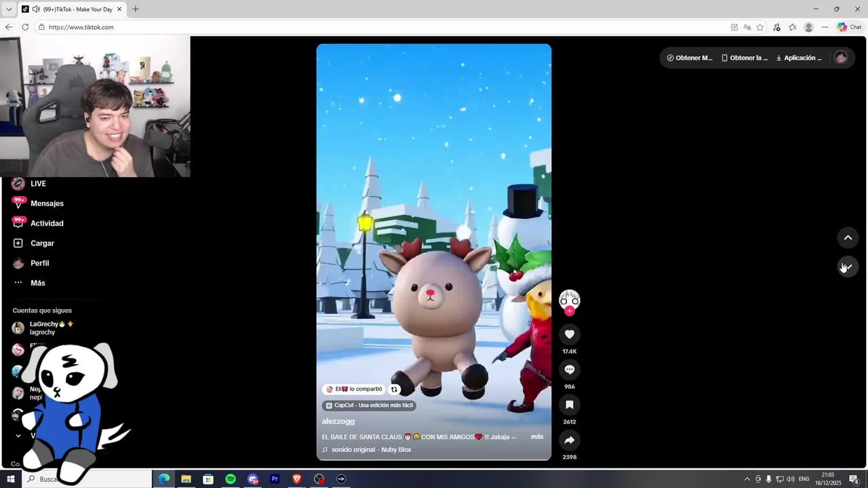Go to previous video with up chevron

pyautogui.click(x=848, y=238)
